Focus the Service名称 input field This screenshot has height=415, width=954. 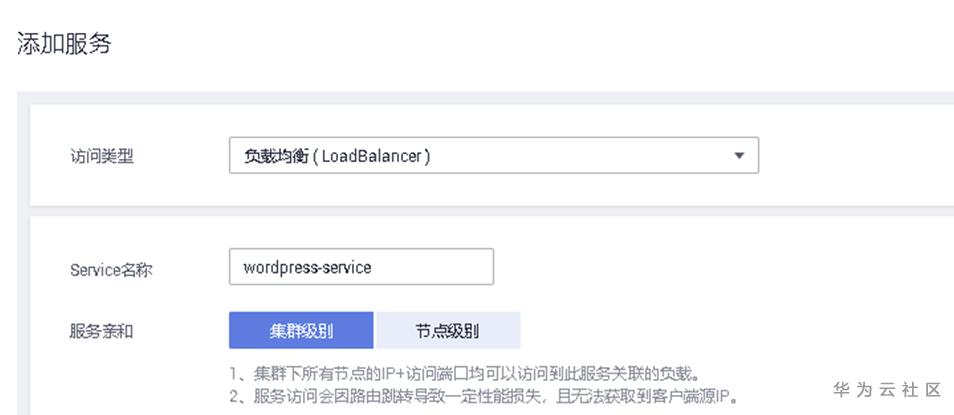[x=360, y=267]
